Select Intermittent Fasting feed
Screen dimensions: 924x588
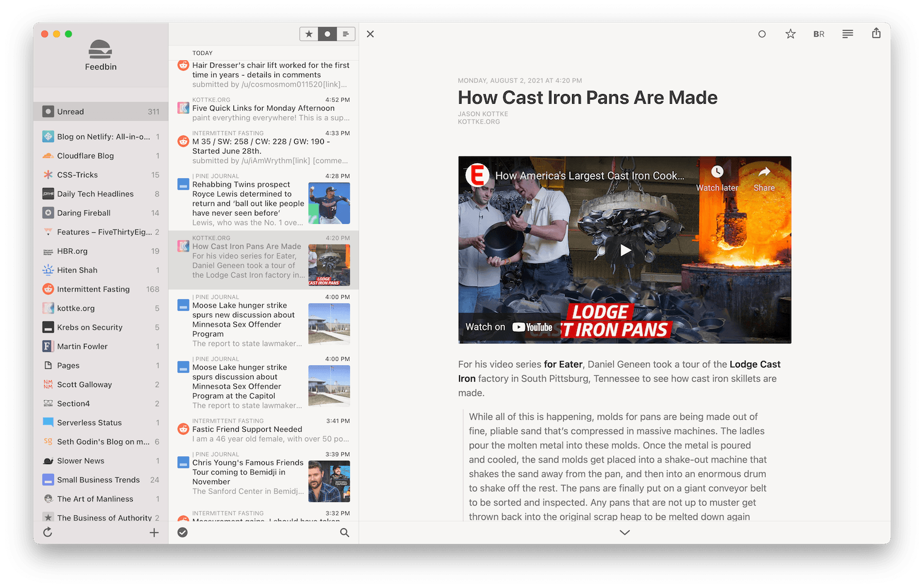pyautogui.click(x=101, y=289)
